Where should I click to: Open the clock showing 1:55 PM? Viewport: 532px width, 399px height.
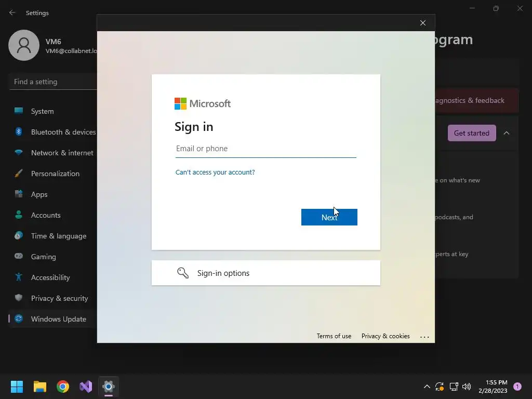coord(493,387)
